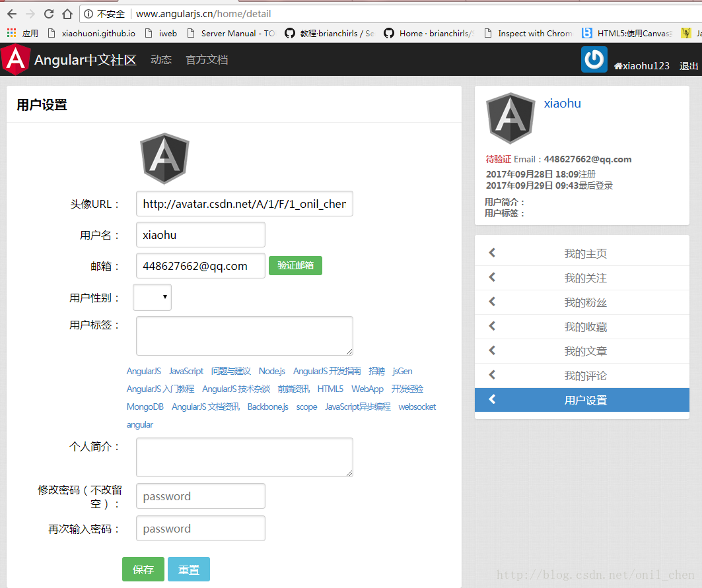Image resolution: width=702 pixels, height=588 pixels.
Task: Click the site security info icon
Action: pos(88,14)
